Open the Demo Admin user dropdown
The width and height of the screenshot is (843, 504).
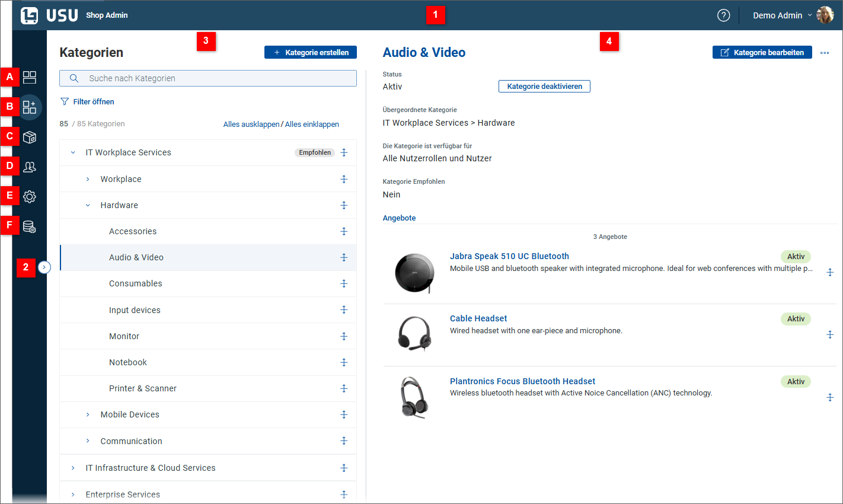tap(783, 15)
